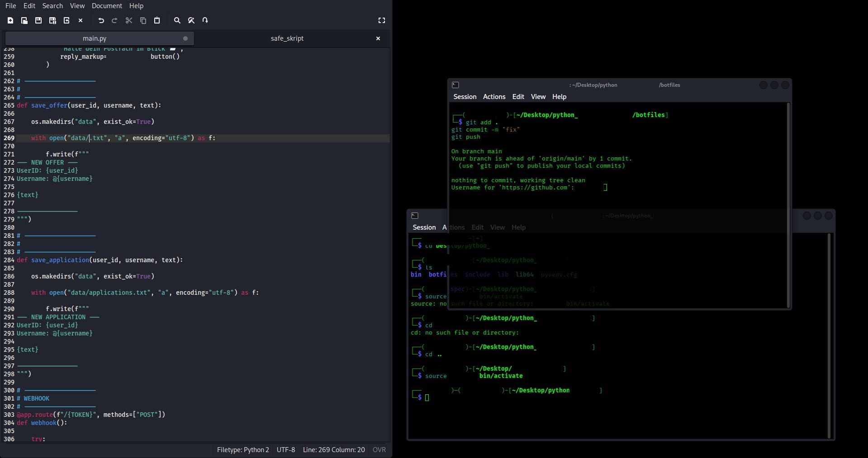This screenshot has height=458, width=868.
Task: Click the terminal icon in the botfiles window title bar
Action: coord(455,85)
